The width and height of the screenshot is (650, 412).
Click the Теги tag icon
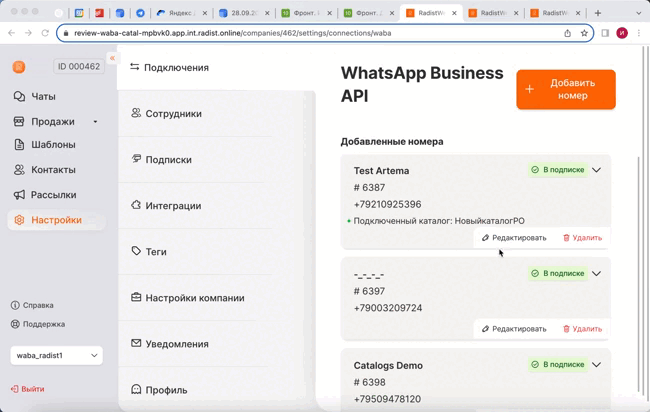136,251
